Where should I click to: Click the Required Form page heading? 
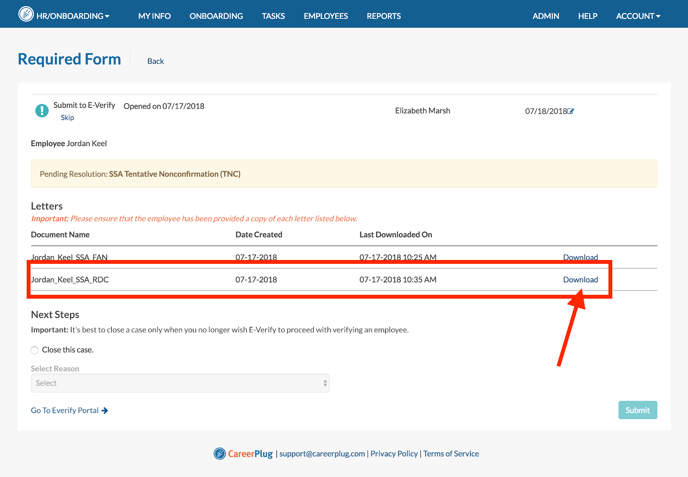click(x=69, y=59)
